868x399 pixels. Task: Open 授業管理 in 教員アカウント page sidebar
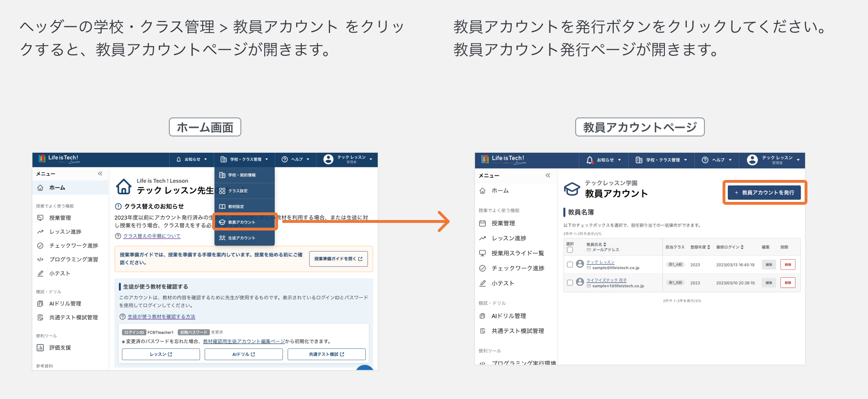pyautogui.click(x=497, y=223)
